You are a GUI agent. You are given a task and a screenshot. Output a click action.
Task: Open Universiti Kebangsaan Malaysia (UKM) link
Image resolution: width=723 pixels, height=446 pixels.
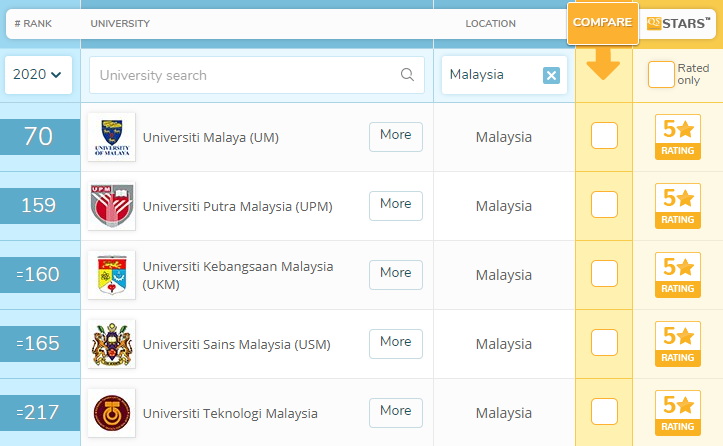click(238, 275)
